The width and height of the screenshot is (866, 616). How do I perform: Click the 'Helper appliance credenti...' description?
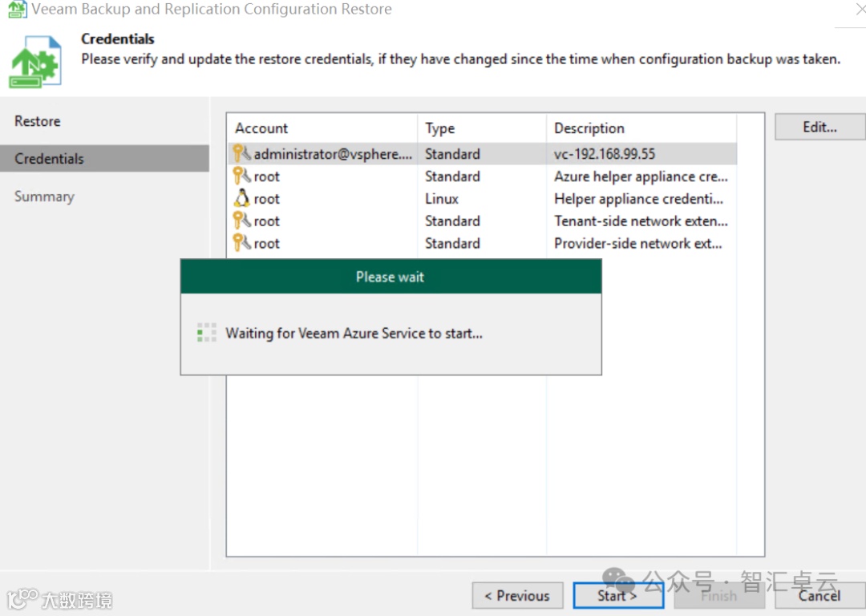pyautogui.click(x=638, y=198)
